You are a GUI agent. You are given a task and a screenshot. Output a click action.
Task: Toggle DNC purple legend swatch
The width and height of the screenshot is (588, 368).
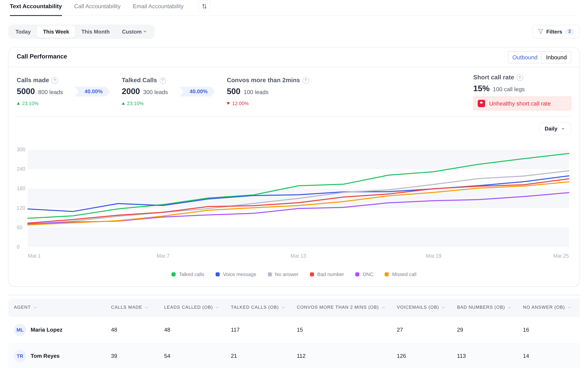point(357,274)
